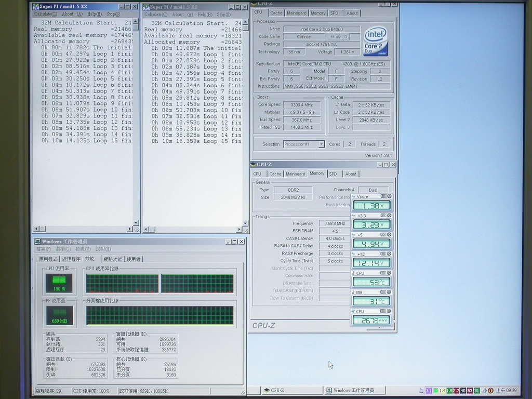Click Stop in the right Super PI window
This screenshot has width=532, height=399.
(x=223, y=15)
